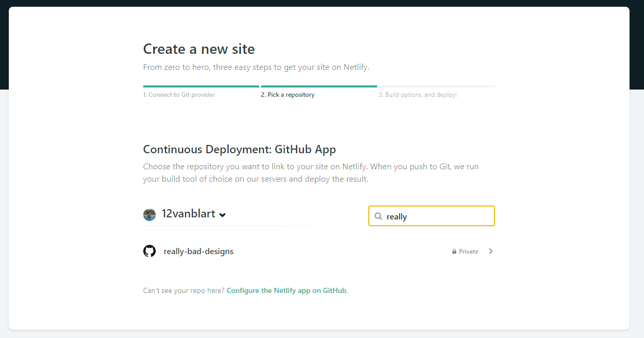644x338 pixels.
Task: Click the 'From zero to hero' subtitle text
Action: pyautogui.click(x=256, y=67)
